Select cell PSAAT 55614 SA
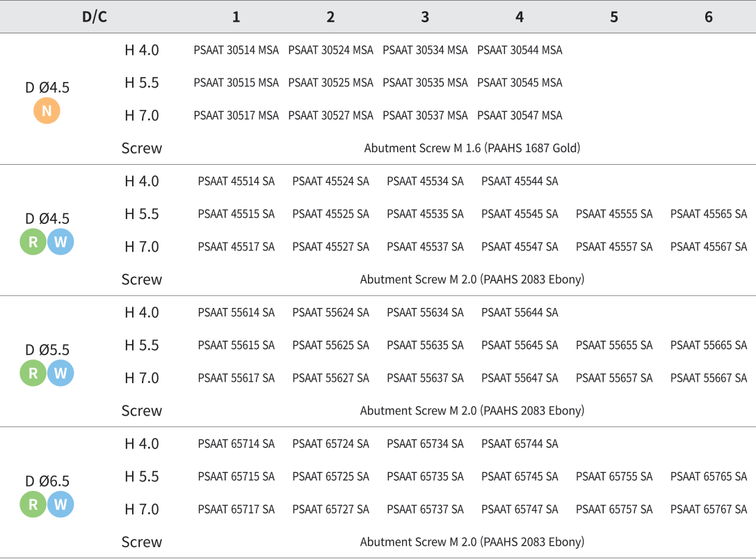The image size is (756, 559). tap(236, 313)
